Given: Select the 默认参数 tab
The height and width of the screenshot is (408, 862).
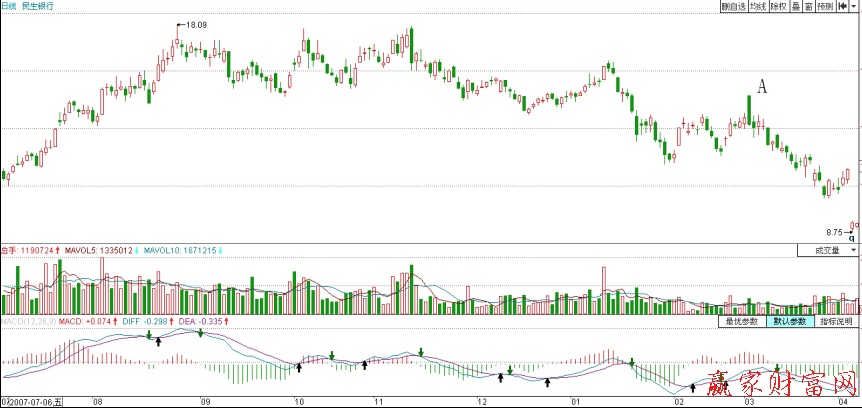Looking at the screenshot, I should coord(789,322).
